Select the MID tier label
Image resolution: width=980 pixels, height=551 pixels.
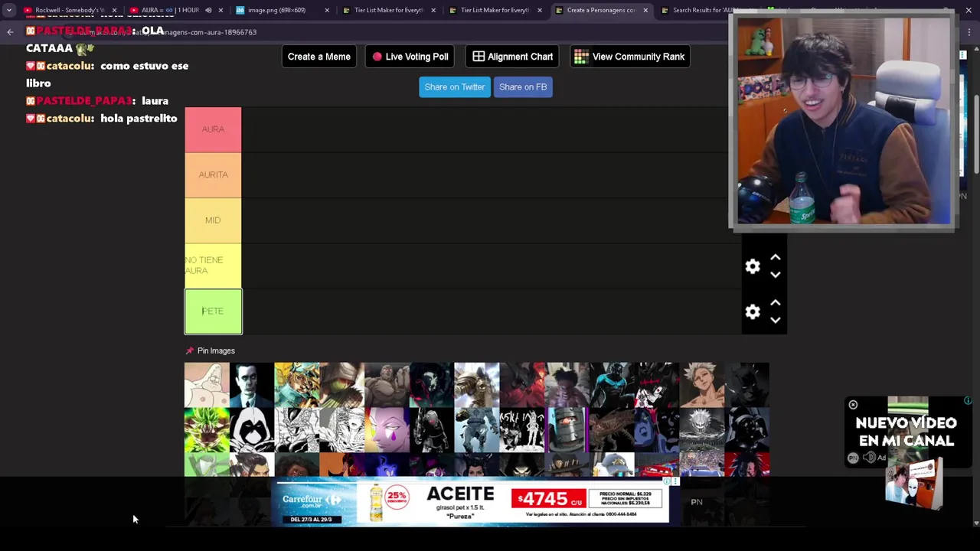pos(213,220)
